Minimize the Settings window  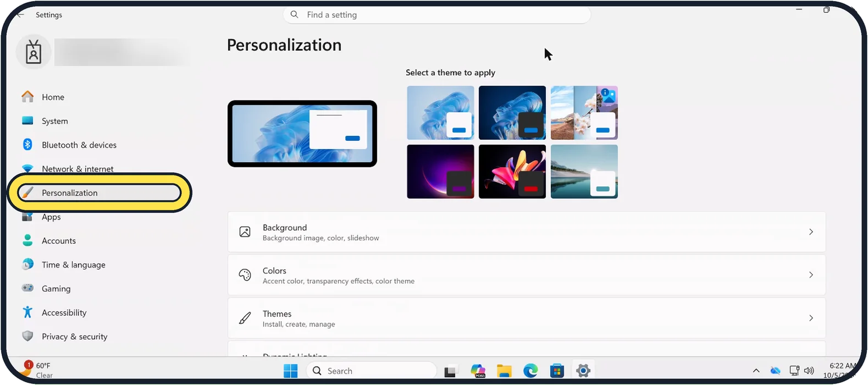pos(799,10)
